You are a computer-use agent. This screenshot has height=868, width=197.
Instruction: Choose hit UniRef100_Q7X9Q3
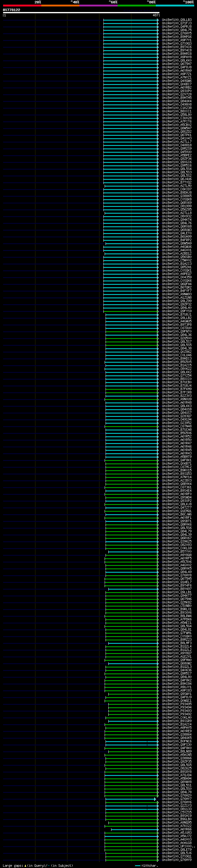coord(177,43)
